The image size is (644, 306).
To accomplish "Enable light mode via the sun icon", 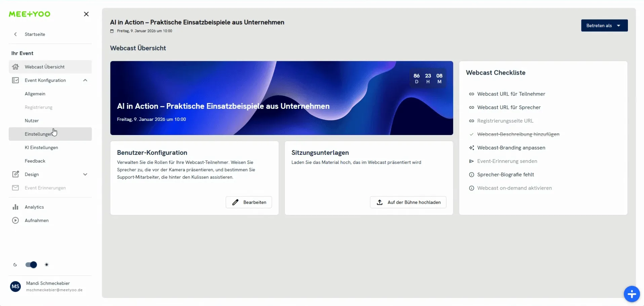I will tap(47, 265).
